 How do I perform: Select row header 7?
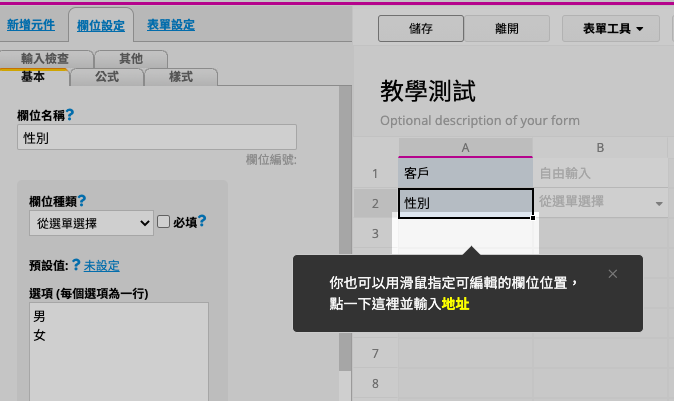375,353
